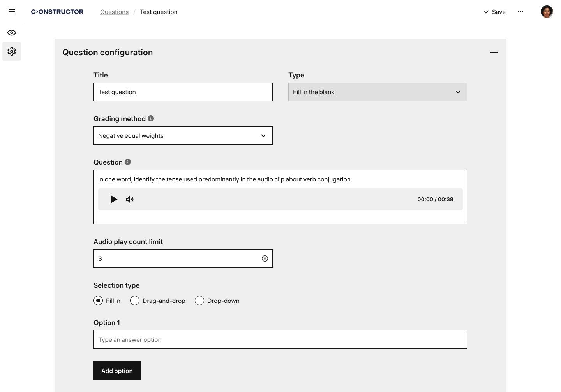Open the hamburger navigation menu
The image size is (561, 392).
tap(12, 12)
